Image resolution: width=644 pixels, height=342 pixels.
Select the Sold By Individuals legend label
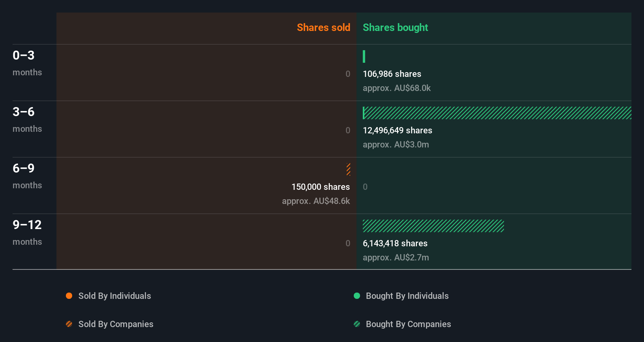click(115, 296)
